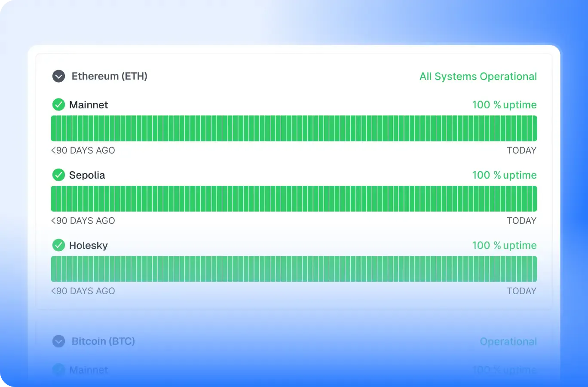This screenshot has width=588, height=387.
Task: Click <90 DAYS AGO label under Sepolia
Action: click(83, 221)
